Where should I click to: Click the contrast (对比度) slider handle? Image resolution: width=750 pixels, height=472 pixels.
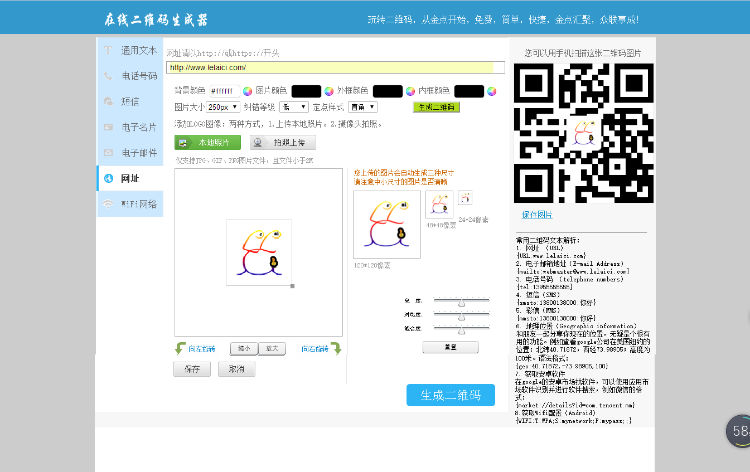(461, 316)
